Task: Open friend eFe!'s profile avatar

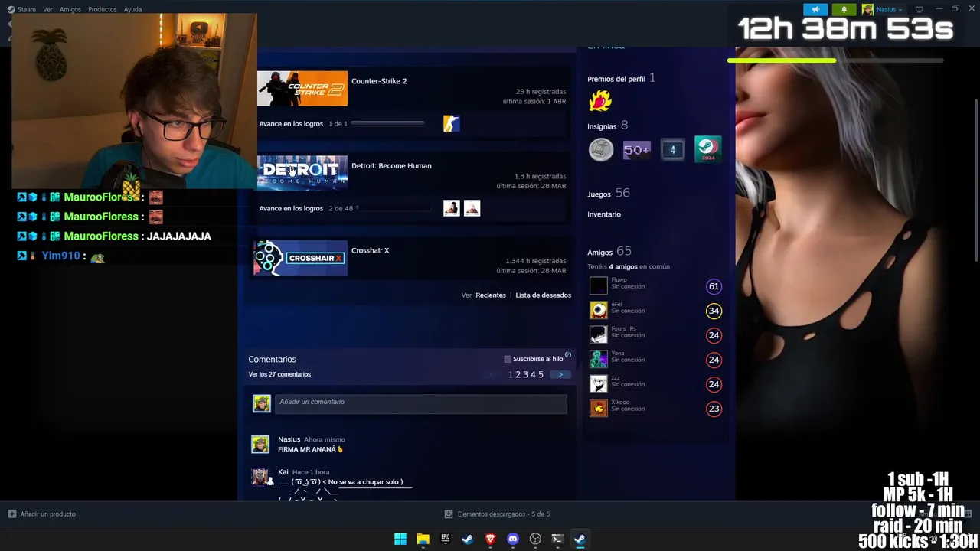Action: click(x=599, y=311)
